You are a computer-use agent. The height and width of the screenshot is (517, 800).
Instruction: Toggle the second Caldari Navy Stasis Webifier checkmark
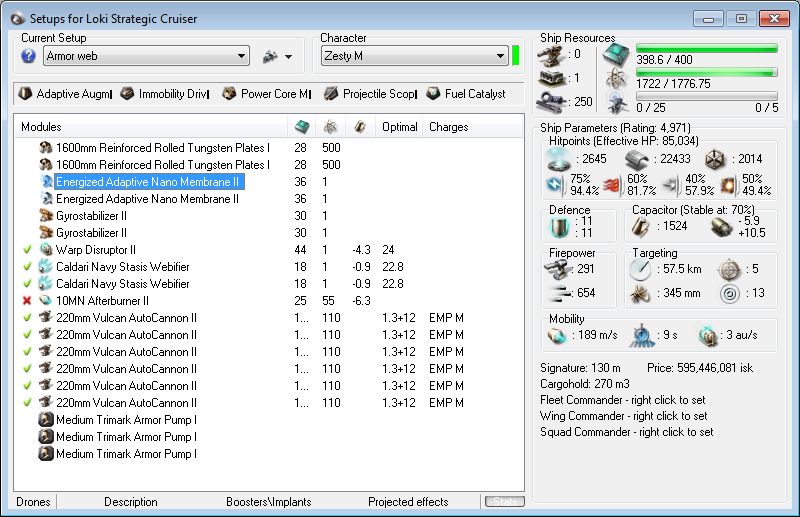point(28,283)
